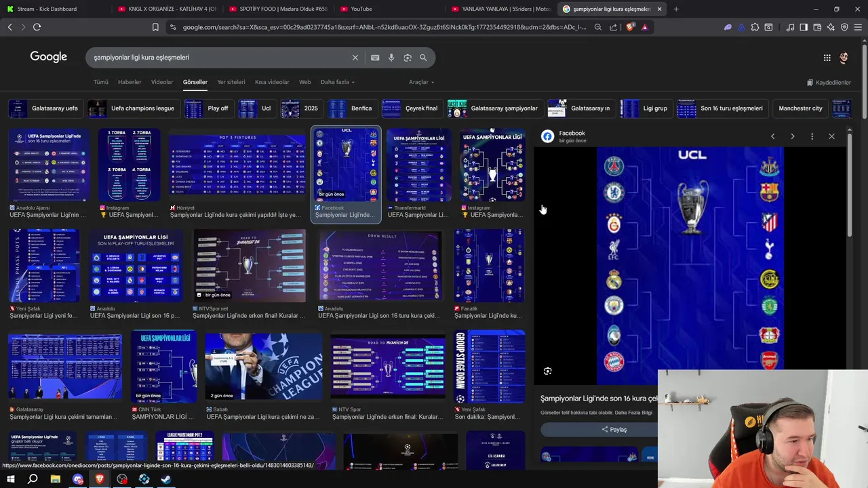
Task: Open the Google account avatar
Action: [x=844, y=58]
